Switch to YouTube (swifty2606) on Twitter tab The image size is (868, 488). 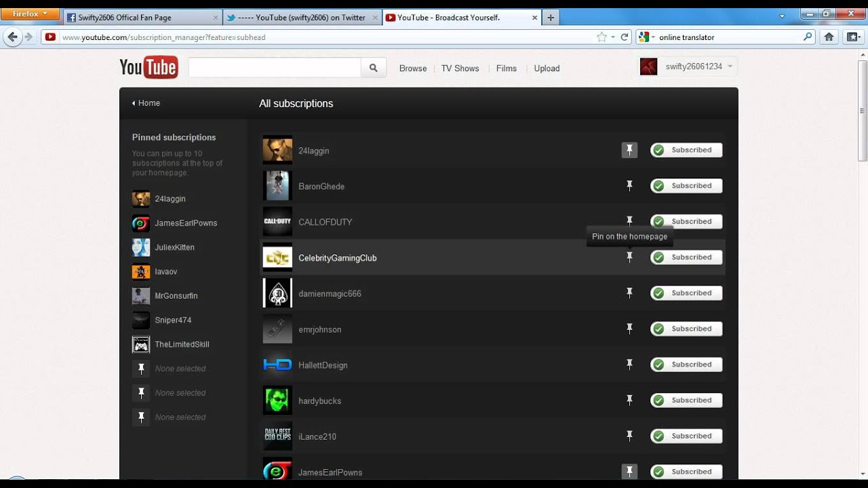302,18
